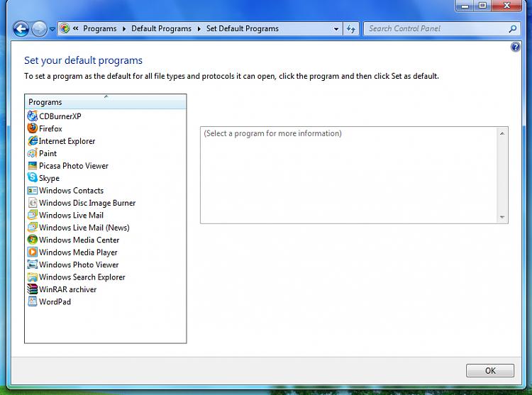This screenshot has height=395, width=532.
Task: Click the Set Default Programs breadcrumb
Action: [x=243, y=29]
